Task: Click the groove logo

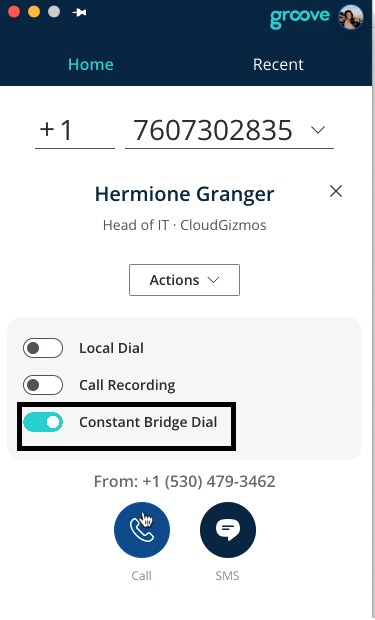Action: pos(300,17)
